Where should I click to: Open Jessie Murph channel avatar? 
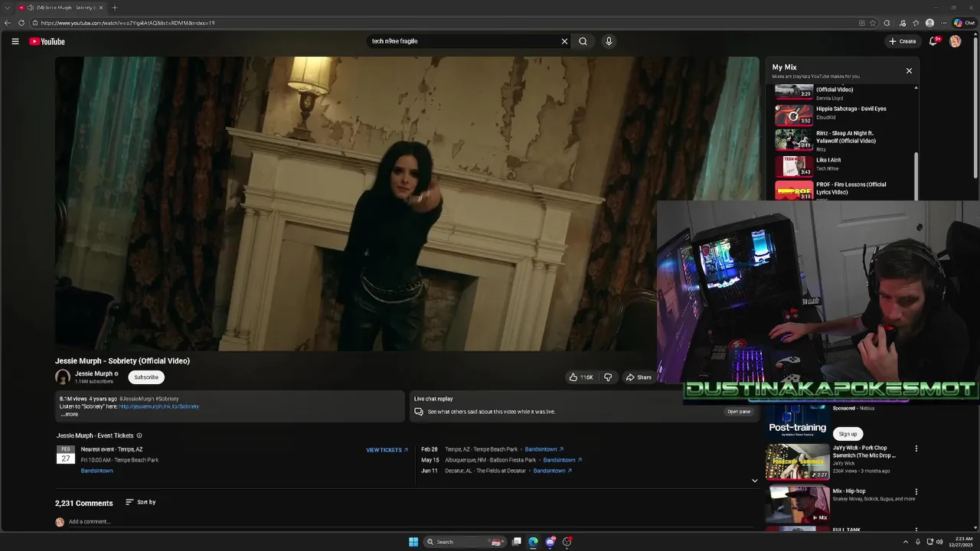[63, 377]
